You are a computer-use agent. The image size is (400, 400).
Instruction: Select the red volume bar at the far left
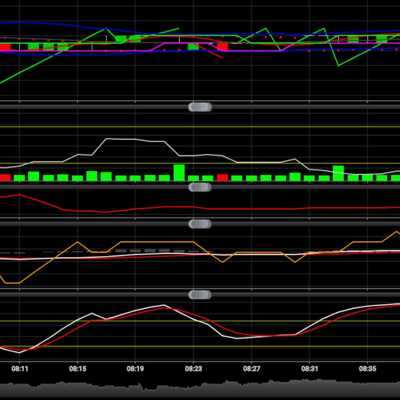pyautogui.click(x=5, y=178)
